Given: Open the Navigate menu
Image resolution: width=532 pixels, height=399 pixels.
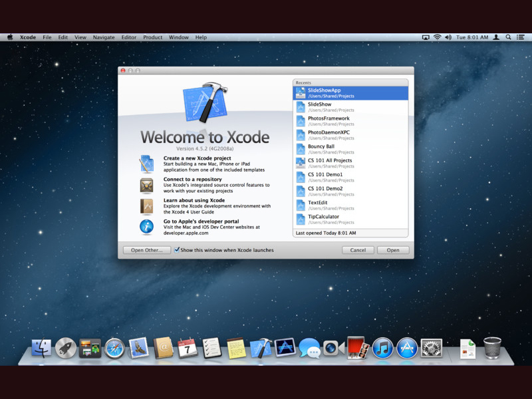Looking at the screenshot, I should (x=104, y=37).
